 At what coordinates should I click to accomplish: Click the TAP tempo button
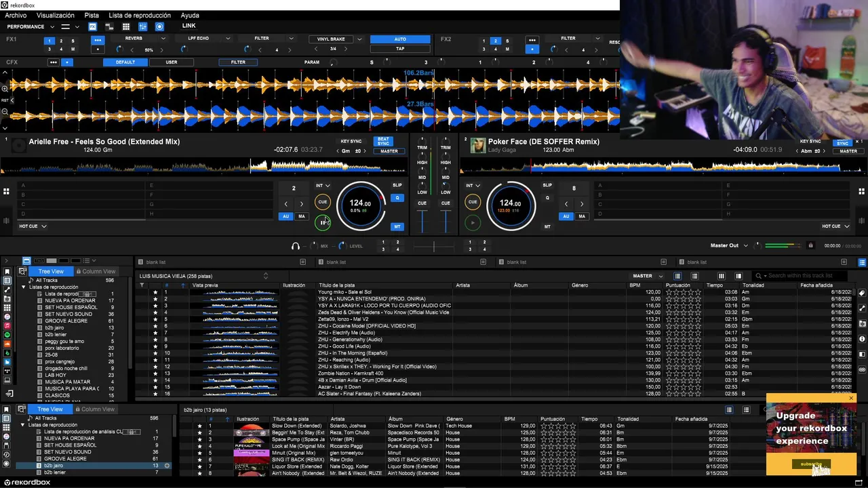pyautogui.click(x=400, y=49)
